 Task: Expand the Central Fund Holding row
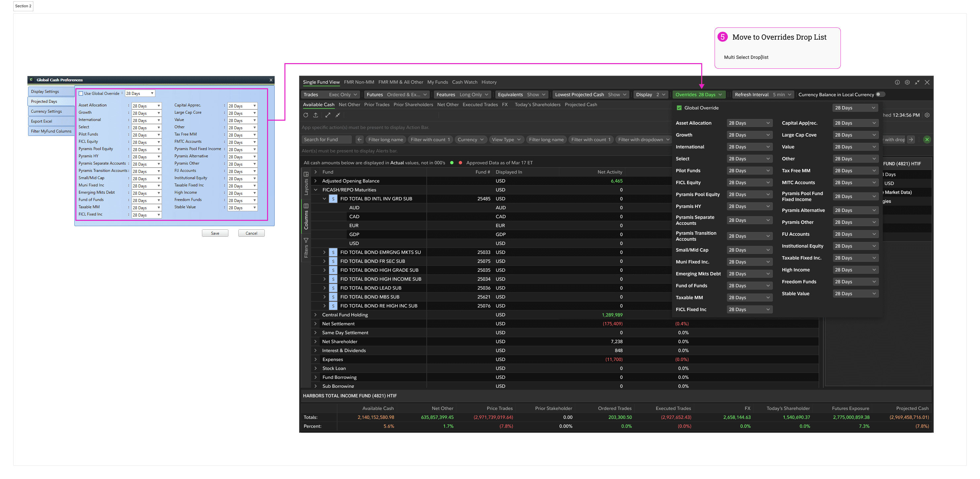click(315, 315)
